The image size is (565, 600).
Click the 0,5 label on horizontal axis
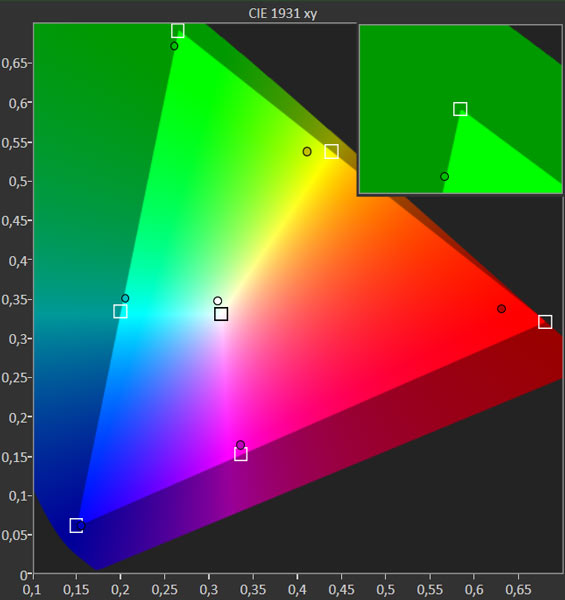(385, 590)
